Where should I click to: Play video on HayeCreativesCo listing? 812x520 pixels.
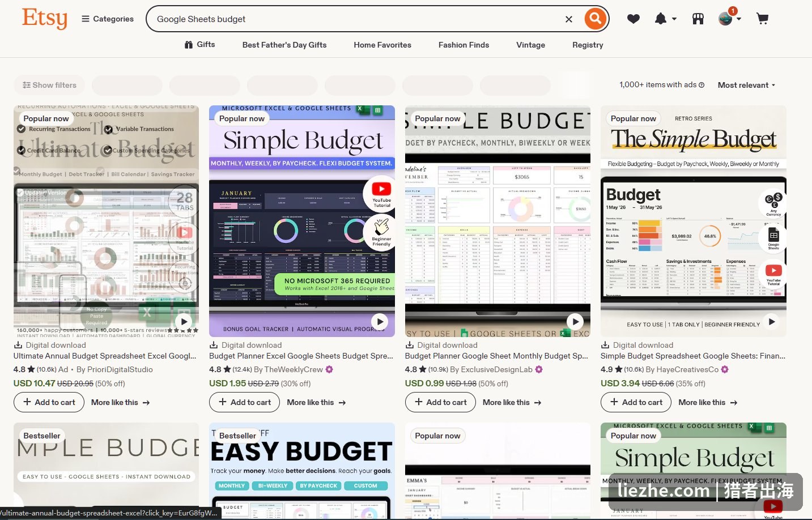pos(771,321)
